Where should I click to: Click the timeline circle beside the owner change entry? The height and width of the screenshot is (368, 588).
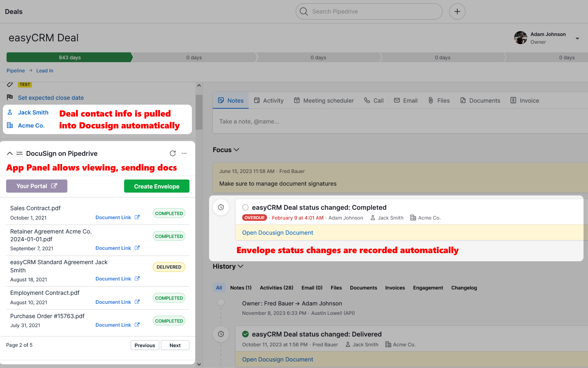click(x=221, y=302)
